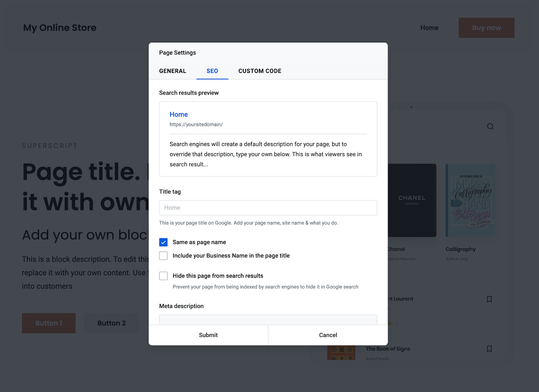Click the Meta description text area
The height and width of the screenshot is (392, 539).
[x=268, y=320]
